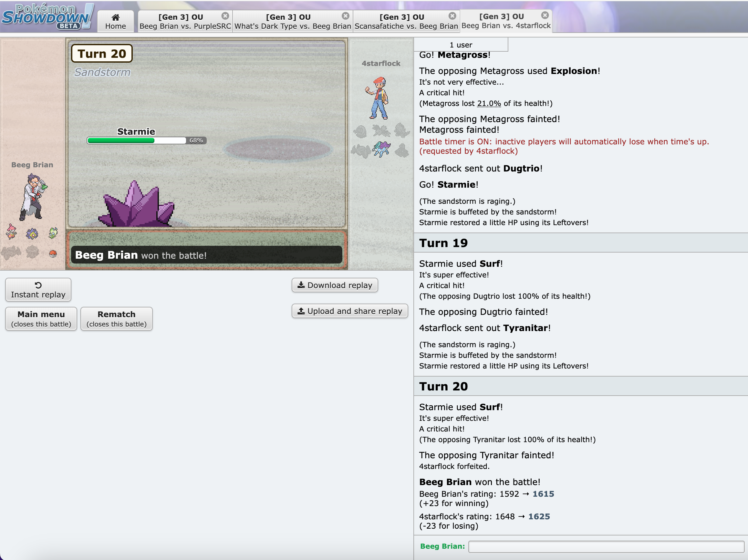
Task: Click the faded slot right of Suicune
Action: point(402,150)
